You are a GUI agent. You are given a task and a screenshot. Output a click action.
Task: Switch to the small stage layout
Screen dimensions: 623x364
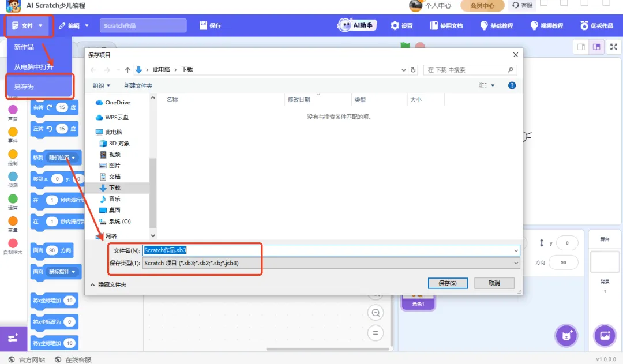coord(581,47)
